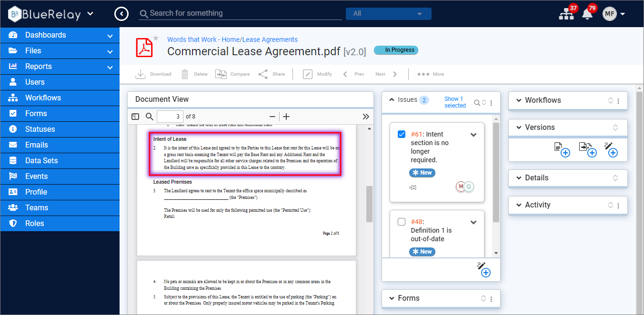Viewport: 644px width, 315px height.
Task: Open the bell notifications icon
Action: tap(587, 14)
